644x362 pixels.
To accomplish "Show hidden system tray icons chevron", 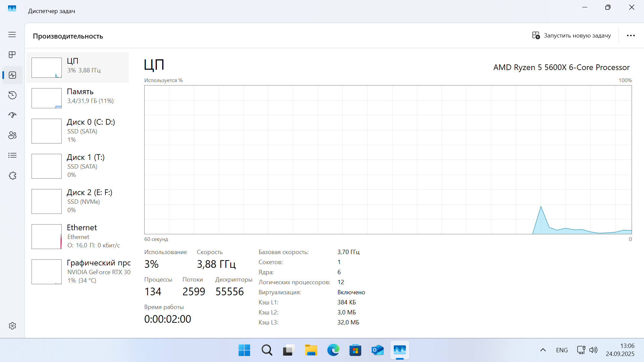I will pos(543,350).
